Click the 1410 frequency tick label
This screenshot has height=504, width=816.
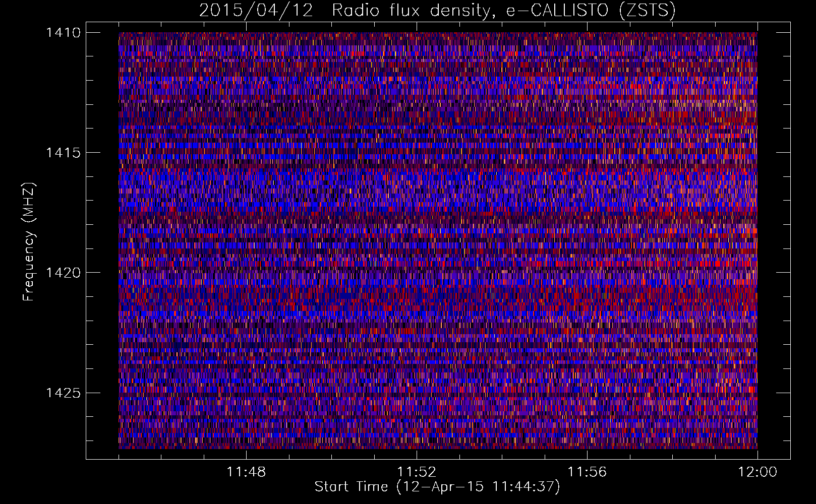pyautogui.click(x=63, y=33)
